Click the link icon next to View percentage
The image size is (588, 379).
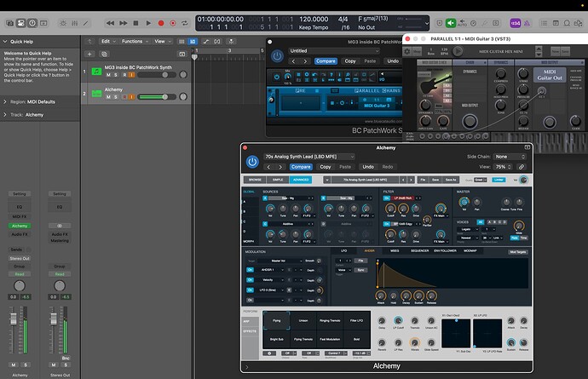click(x=520, y=167)
